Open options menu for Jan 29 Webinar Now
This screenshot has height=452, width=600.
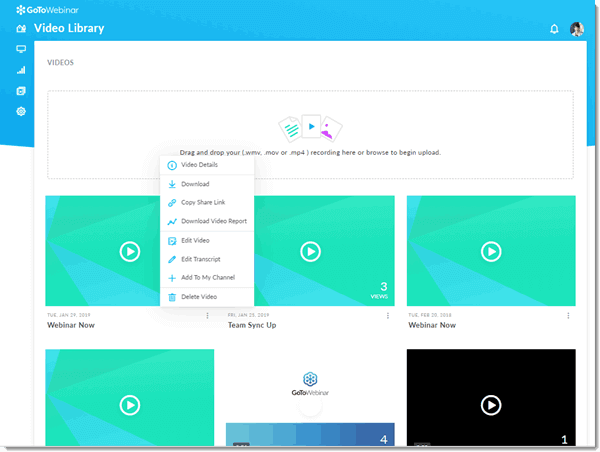[x=207, y=315]
